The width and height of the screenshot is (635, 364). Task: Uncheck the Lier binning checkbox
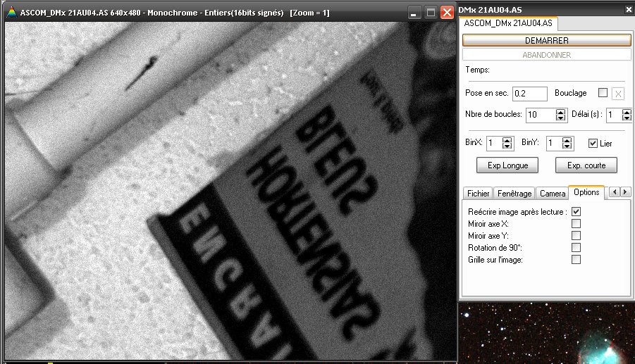pos(593,143)
